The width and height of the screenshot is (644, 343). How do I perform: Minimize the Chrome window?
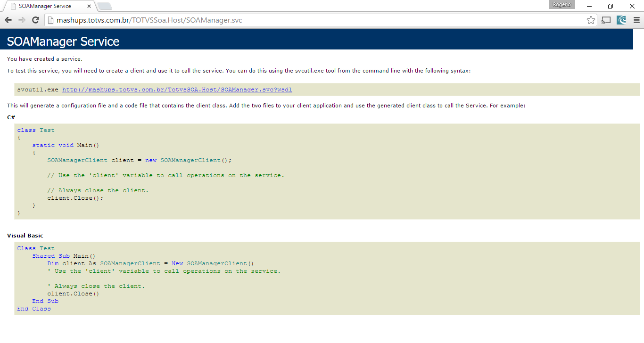pos(589,6)
